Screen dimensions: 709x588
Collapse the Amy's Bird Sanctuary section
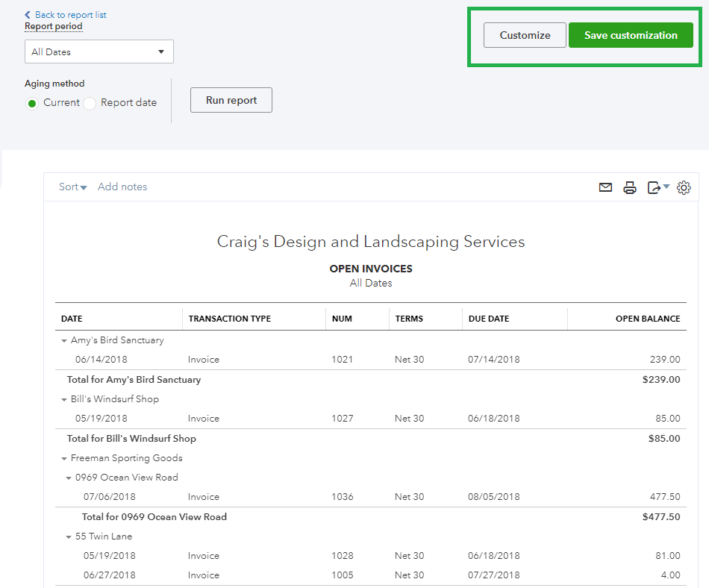(64, 340)
